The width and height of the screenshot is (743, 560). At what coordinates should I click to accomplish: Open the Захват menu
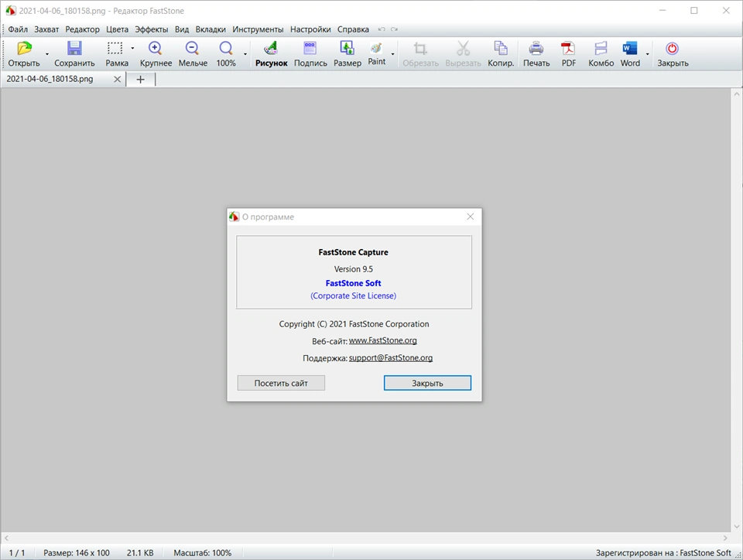(x=46, y=29)
